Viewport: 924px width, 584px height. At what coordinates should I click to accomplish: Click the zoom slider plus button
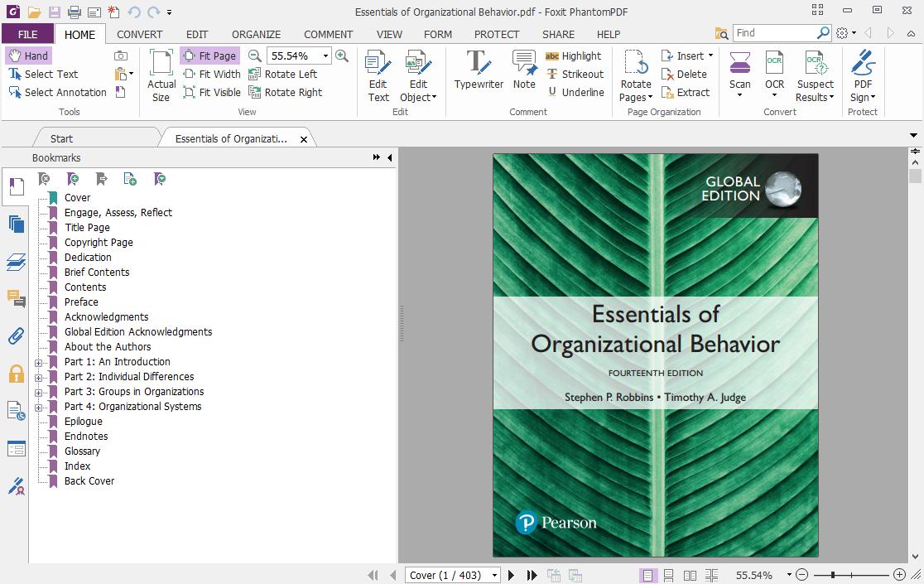click(x=899, y=575)
